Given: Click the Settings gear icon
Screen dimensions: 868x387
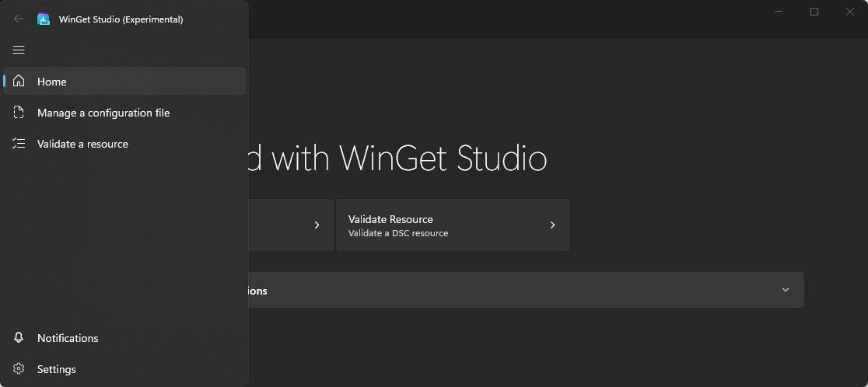Looking at the screenshot, I should pos(19,369).
